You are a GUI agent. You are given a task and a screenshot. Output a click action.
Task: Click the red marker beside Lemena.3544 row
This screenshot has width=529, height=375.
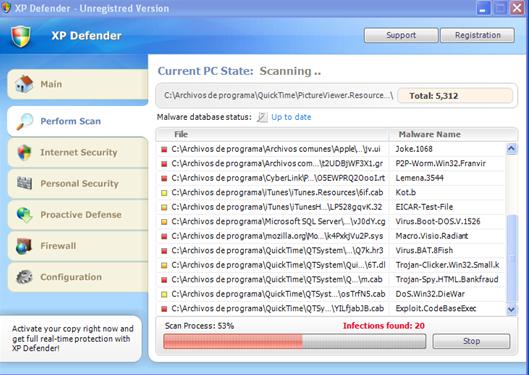pos(164,178)
